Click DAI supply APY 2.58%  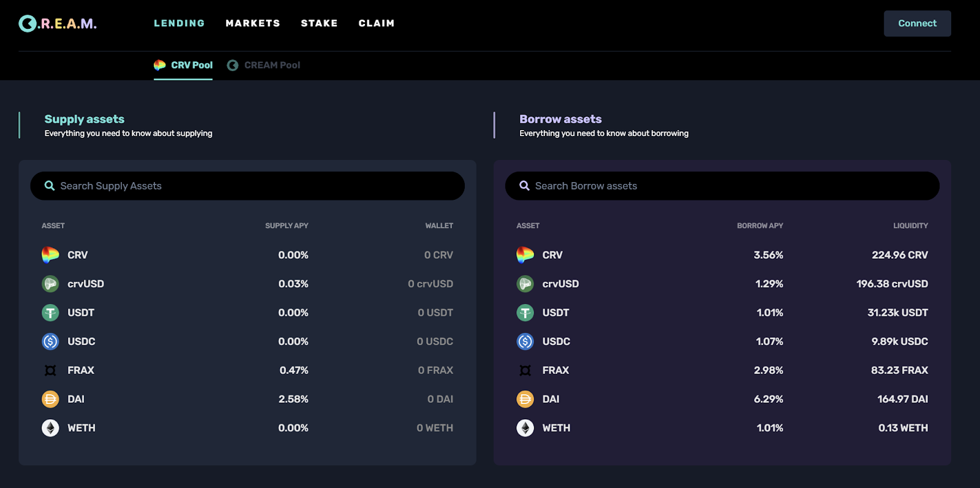pos(293,399)
